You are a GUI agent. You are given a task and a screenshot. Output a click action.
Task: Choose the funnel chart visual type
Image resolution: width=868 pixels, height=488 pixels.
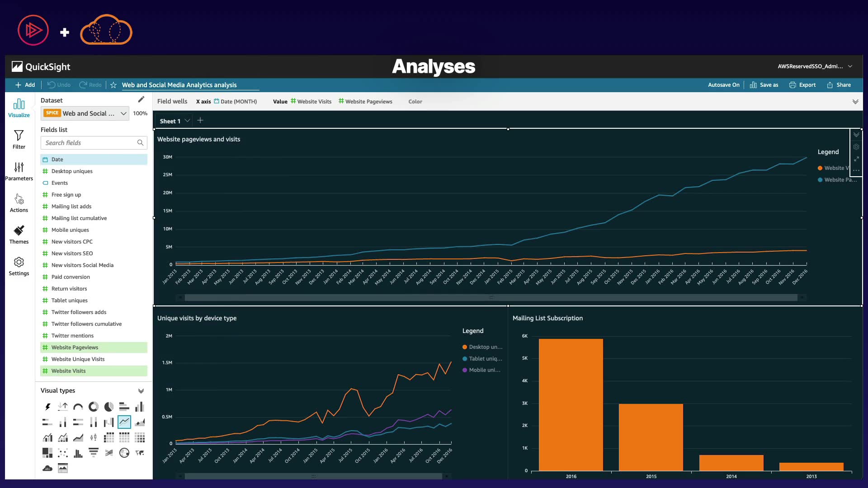pyautogui.click(x=94, y=452)
